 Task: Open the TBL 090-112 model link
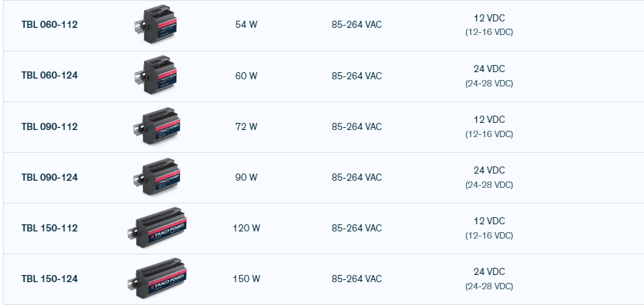click(x=49, y=126)
